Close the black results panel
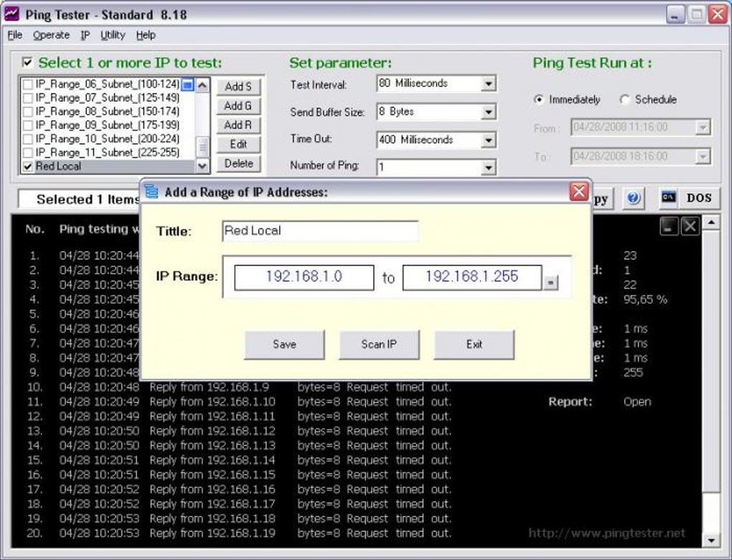Image resolution: width=732 pixels, height=560 pixels. pyautogui.click(x=690, y=227)
